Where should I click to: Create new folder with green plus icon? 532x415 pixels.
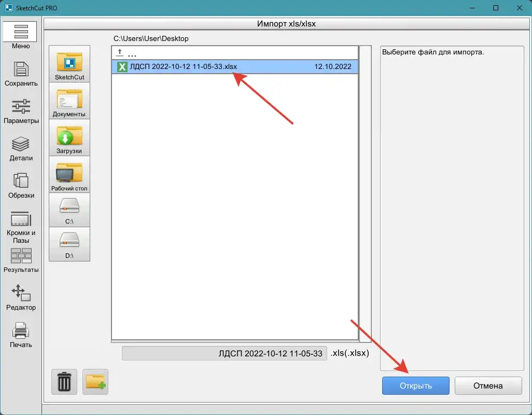(95, 382)
